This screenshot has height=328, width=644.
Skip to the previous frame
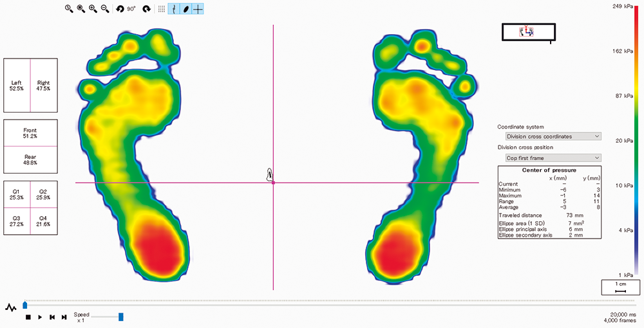tap(52, 317)
